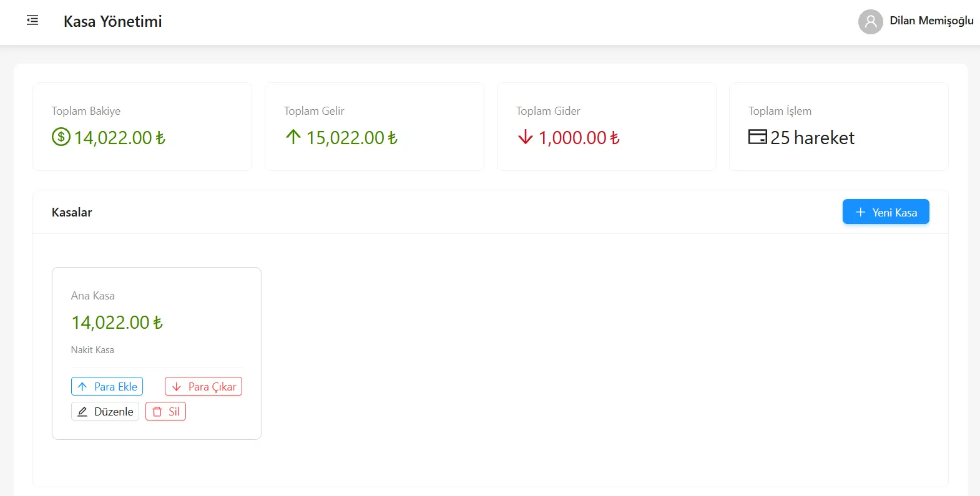Screen dimensions: 980x496
Task: Collapse the sidebar menu icon
Action: click(x=32, y=21)
